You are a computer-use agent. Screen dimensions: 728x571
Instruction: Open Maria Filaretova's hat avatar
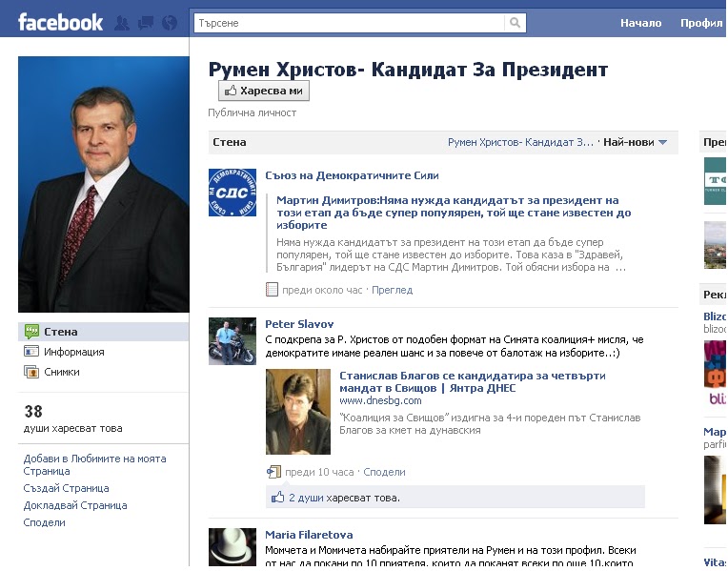tap(233, 547)
